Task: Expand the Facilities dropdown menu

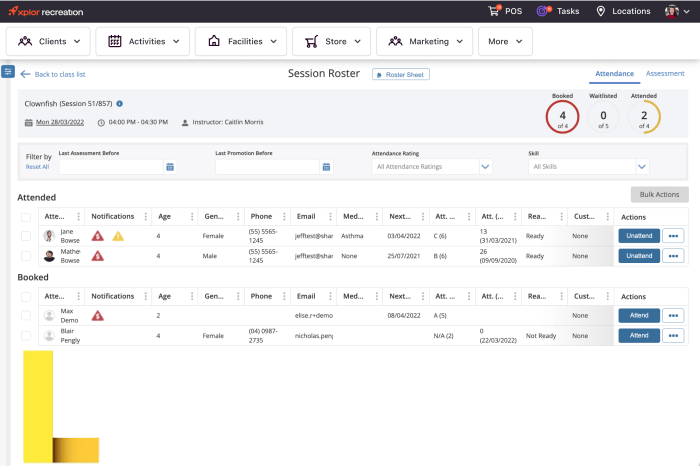Action: pyautogui.click(x=241, y=42)
